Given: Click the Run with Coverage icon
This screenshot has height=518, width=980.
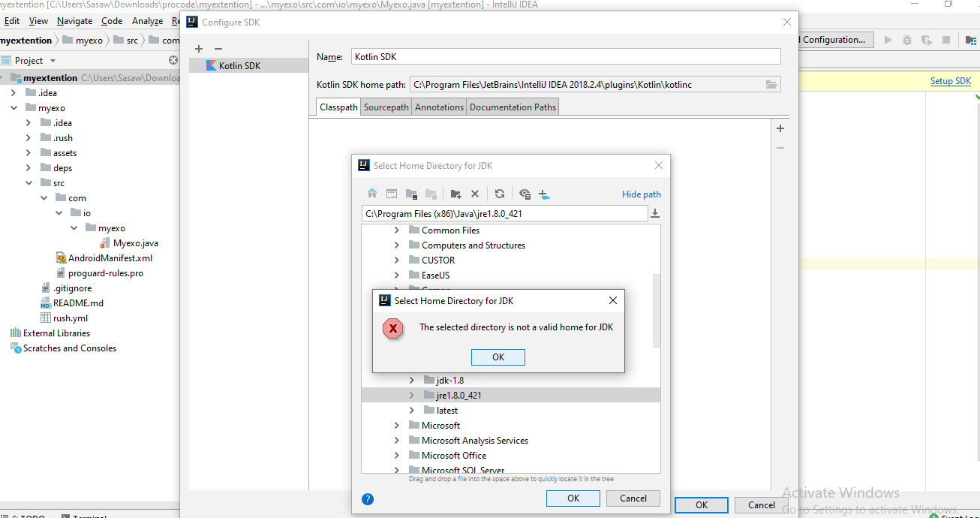Looking at the screenshot, I should [x=927, y=40].
